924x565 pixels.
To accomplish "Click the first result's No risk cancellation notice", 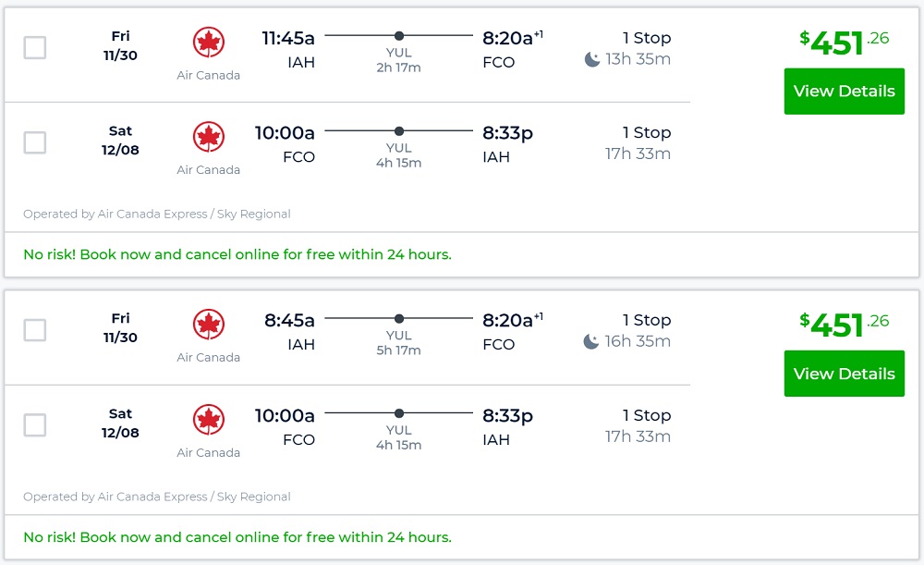I will [x=237, y=254].
